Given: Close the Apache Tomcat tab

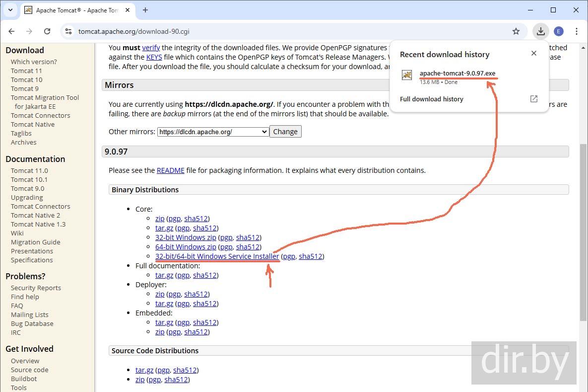Looking at the screenshot, I should [x=128, y=10].
